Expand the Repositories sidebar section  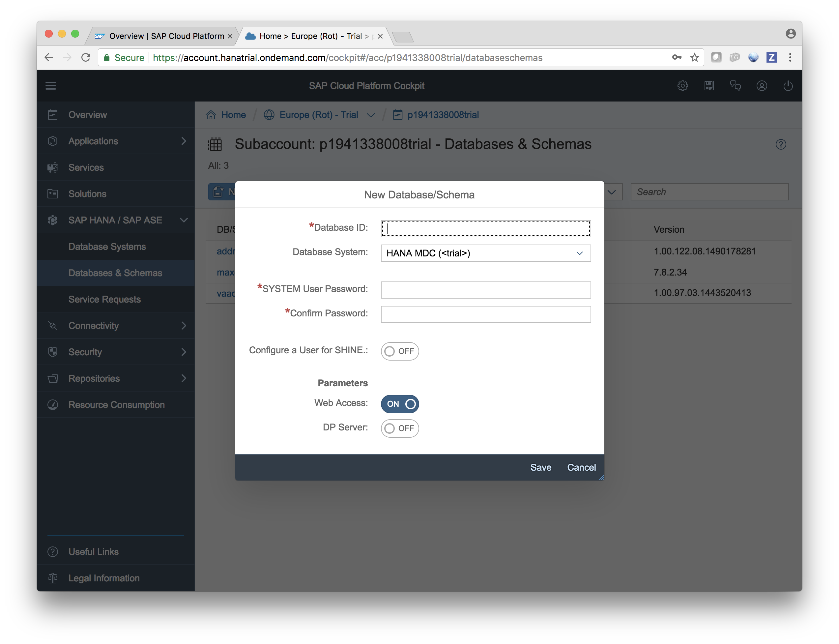click(x=184, y=378)
